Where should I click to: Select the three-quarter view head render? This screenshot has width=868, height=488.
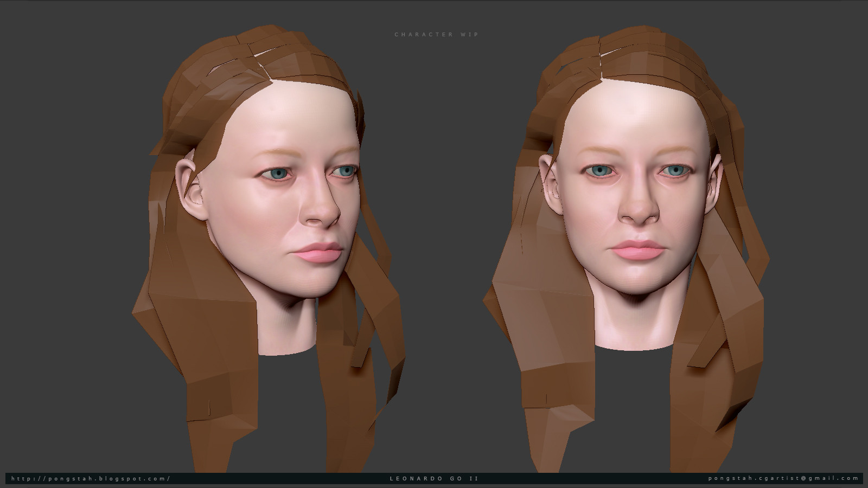pyautogui.click(x=269, y=249)
